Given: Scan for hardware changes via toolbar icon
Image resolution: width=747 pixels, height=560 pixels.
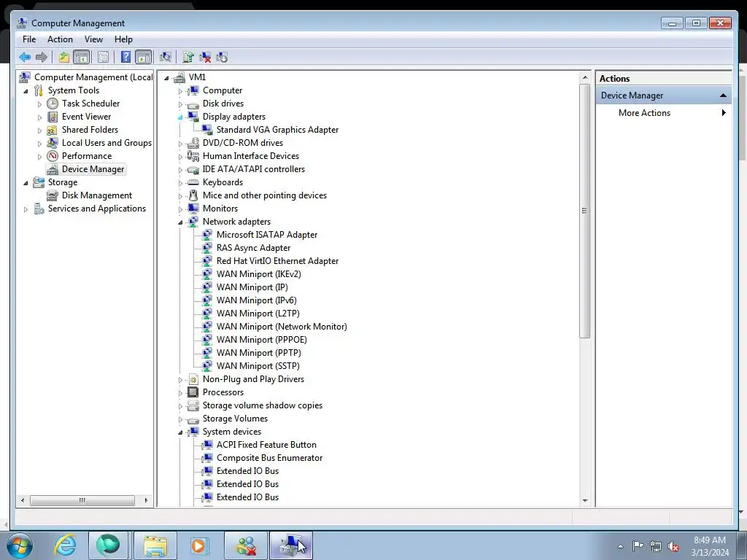Looking at the screenshot, I should [166, 57].
